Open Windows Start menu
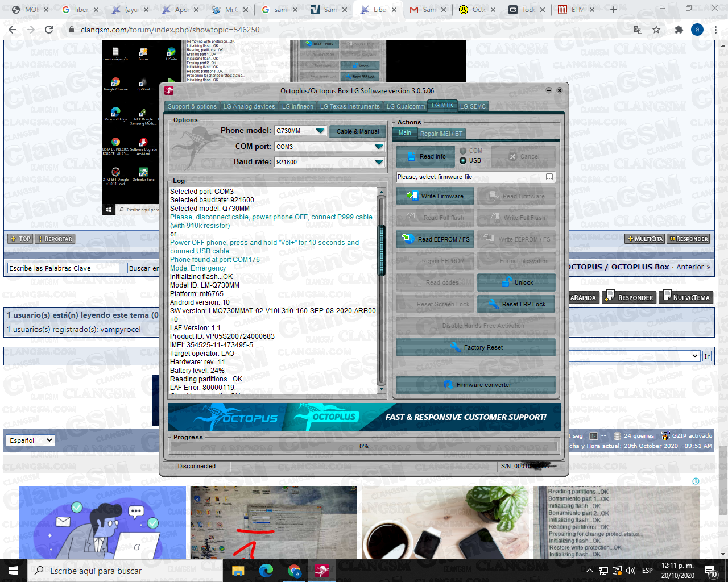The height and width of the screenshot is (582, 728). pyautogui.click(x=13, y=571)
